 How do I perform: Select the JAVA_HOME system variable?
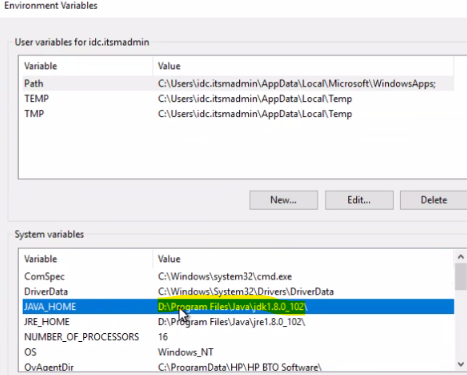(x=238, y=306)
